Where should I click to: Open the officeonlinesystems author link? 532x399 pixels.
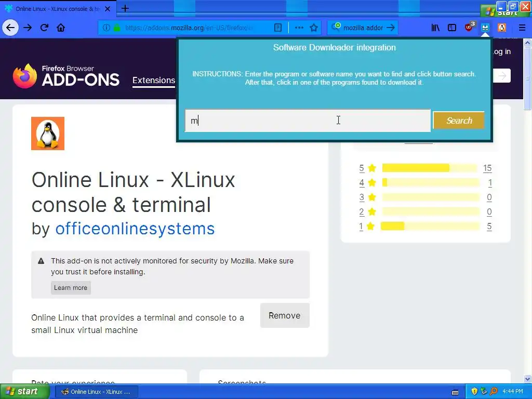[x=135, y=229]
